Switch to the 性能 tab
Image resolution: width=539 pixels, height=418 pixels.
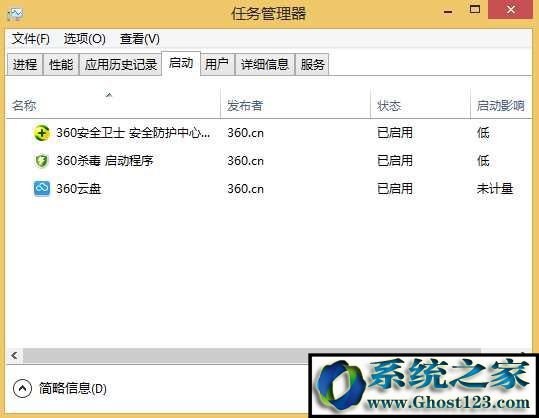[x=61, y=64]
